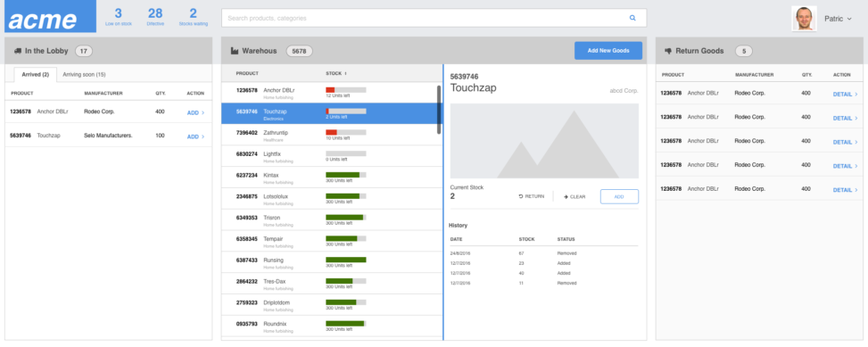This screenshot has height=347, width=868.
Task: Click the warehouse list scrollbar thumb
Action: (439, 109)
